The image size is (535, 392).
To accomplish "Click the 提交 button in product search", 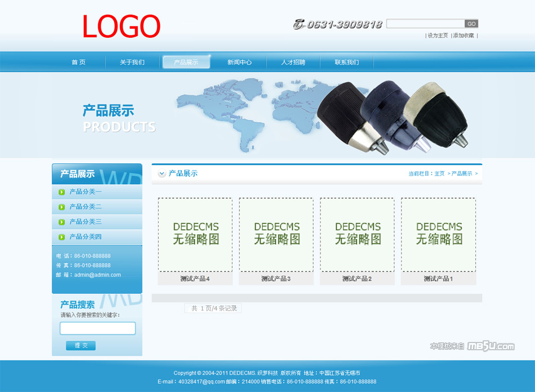I will coord(81,346).
